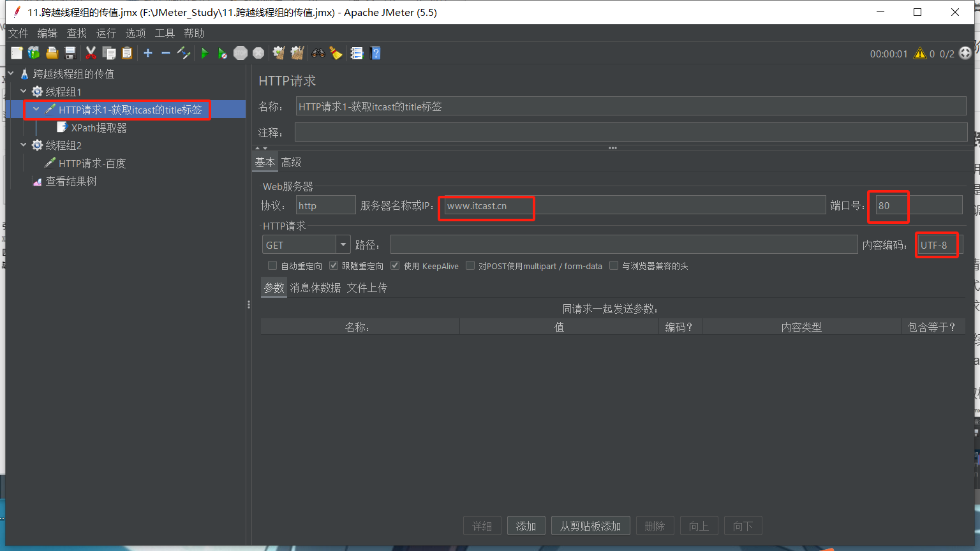Screen dimensions: 980x551
Task: Open the 运行 menu
Action: [x=106, y=33]
